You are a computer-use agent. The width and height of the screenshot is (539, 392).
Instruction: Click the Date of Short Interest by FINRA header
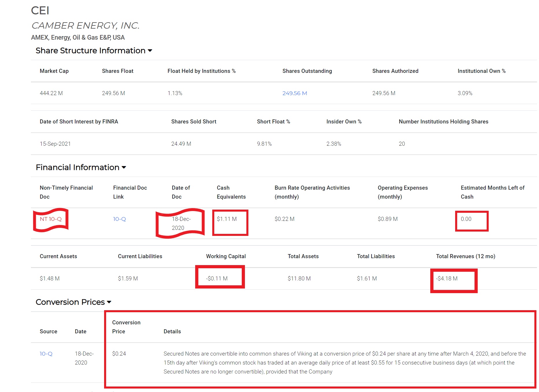[x=79, y=122]
